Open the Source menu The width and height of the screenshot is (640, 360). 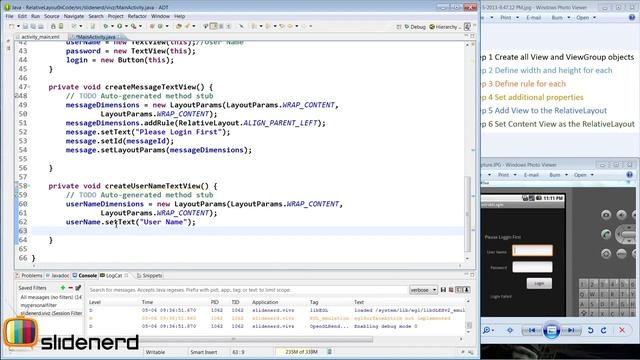(51, 16)
